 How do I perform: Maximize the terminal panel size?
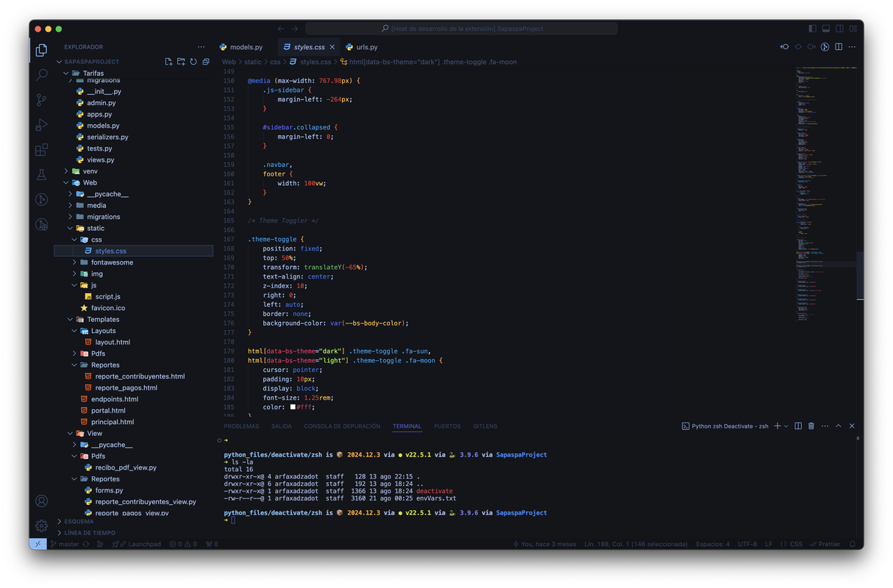tap(839, 426)
